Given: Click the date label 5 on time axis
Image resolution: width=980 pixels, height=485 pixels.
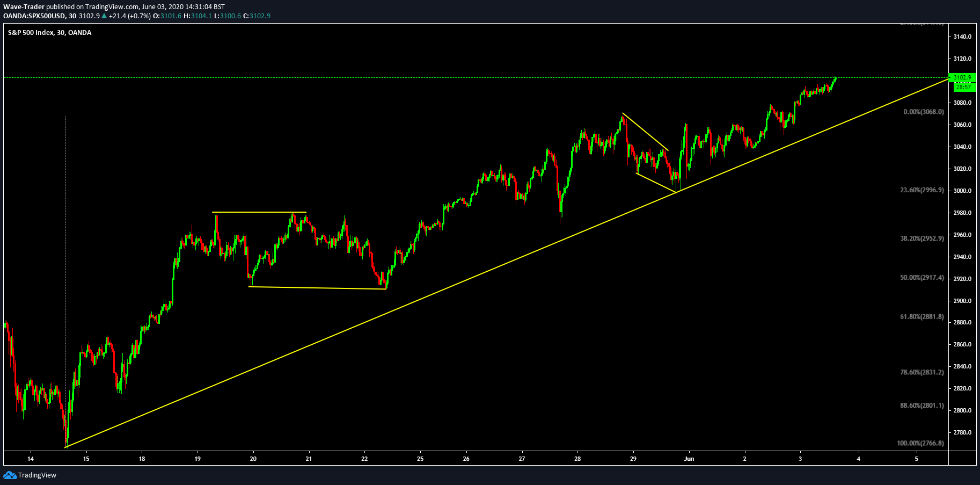Looking at the screenshot, I should 917,459.
